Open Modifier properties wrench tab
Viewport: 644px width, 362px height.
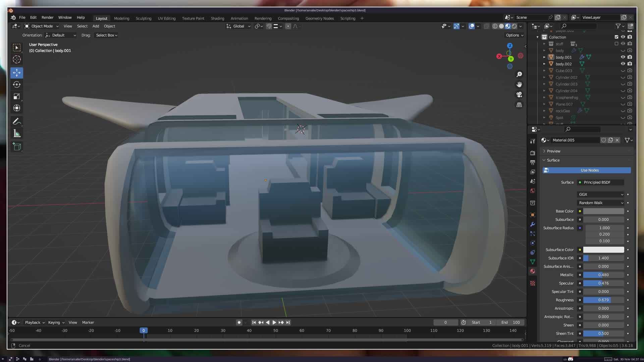[533, 224]
